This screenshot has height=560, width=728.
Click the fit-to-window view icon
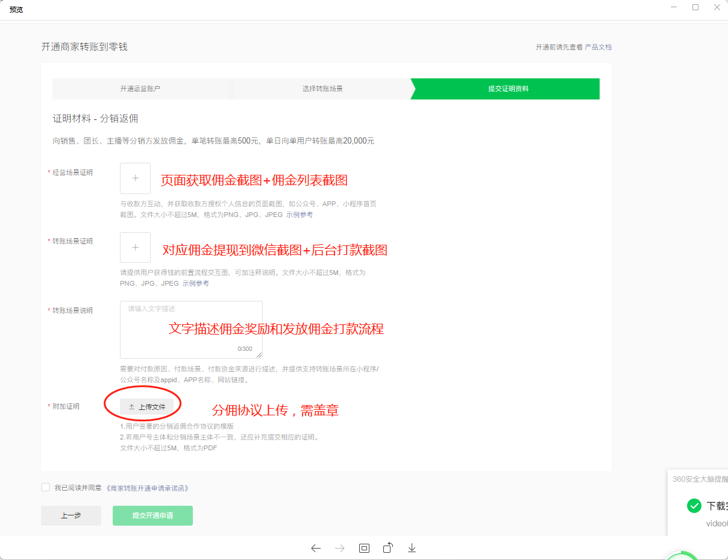[x=364, y=548]
